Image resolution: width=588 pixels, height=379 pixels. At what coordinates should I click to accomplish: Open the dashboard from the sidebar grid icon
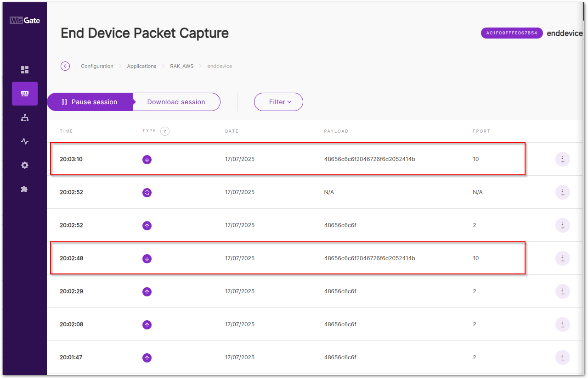(24, 70)
